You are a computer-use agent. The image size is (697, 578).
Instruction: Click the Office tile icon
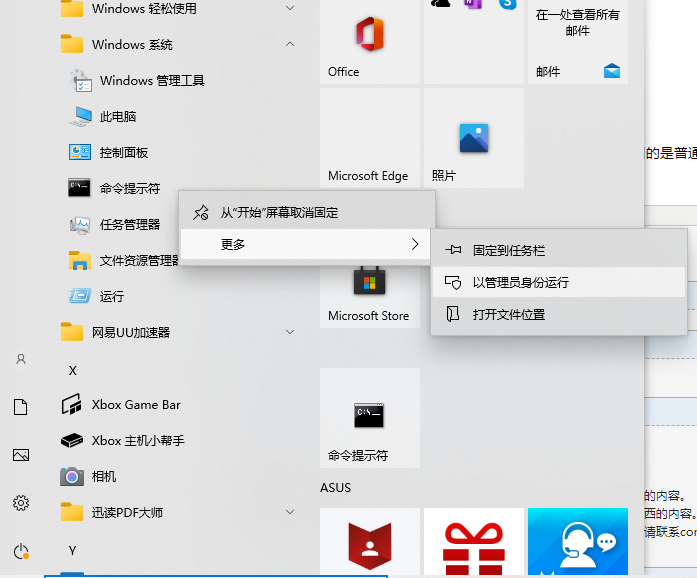pos(369,35)
